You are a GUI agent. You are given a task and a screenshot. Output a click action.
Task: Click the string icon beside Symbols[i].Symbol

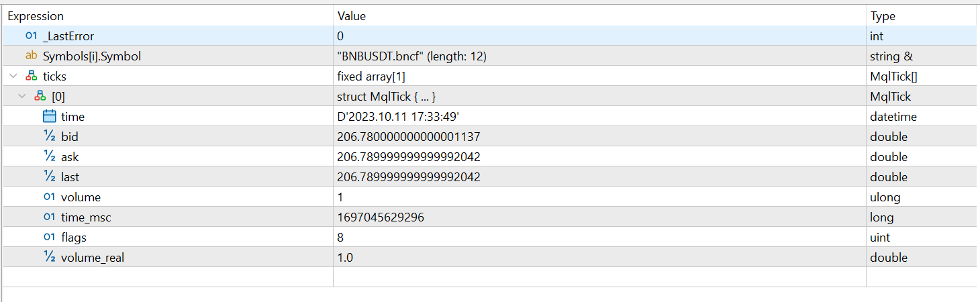31,56
